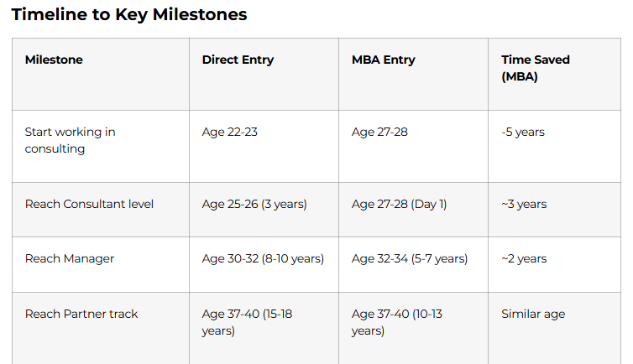Click the 'Reach Manager' row label
Viewport: 633px width, 364px height.
[70, 258]
